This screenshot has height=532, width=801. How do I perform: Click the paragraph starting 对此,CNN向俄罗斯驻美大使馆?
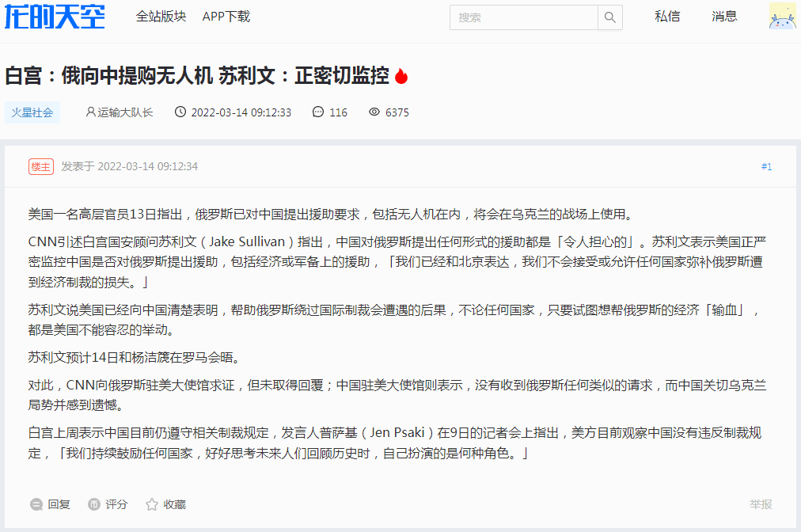tap(397, 395)
